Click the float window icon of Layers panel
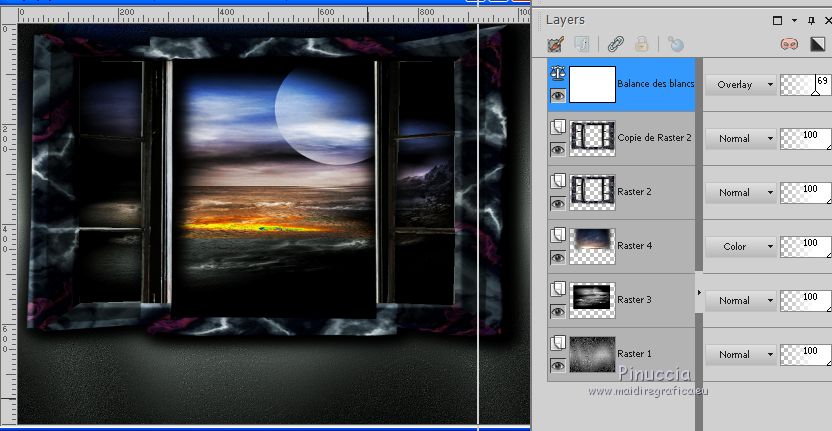 [777, 21]
